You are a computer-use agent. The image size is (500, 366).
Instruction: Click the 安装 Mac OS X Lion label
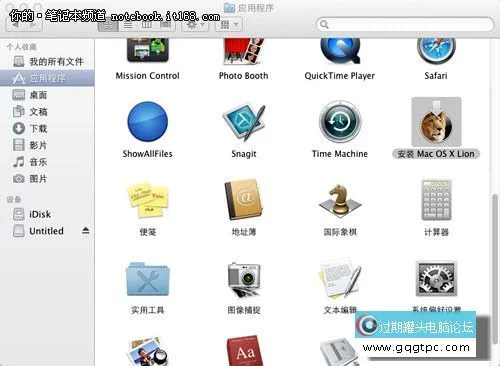click(x=436, y=154)
